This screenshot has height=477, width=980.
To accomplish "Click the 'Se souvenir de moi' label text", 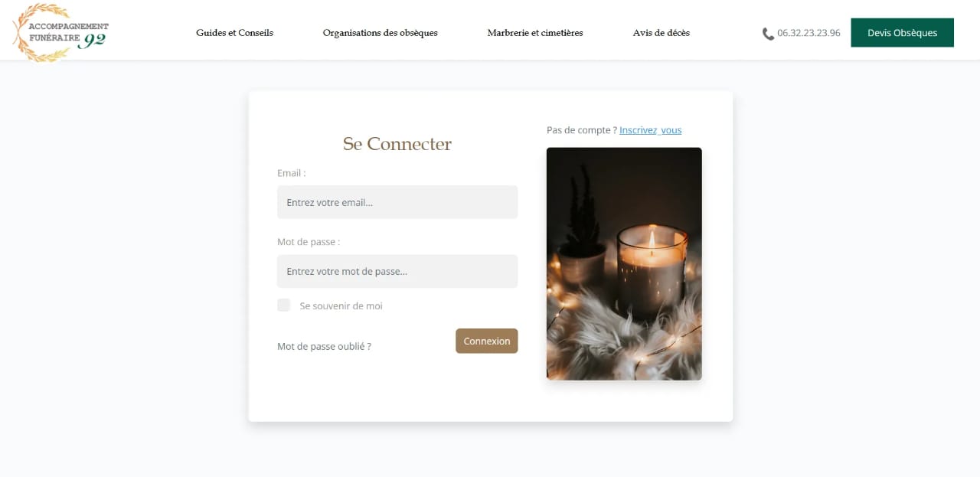I will click(x=341, y=306).
